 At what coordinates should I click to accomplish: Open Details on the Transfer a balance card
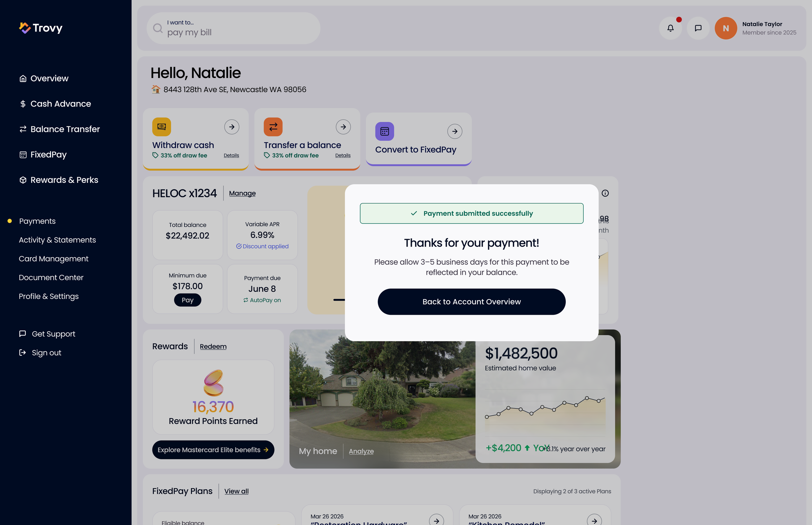tap(343, 156)
